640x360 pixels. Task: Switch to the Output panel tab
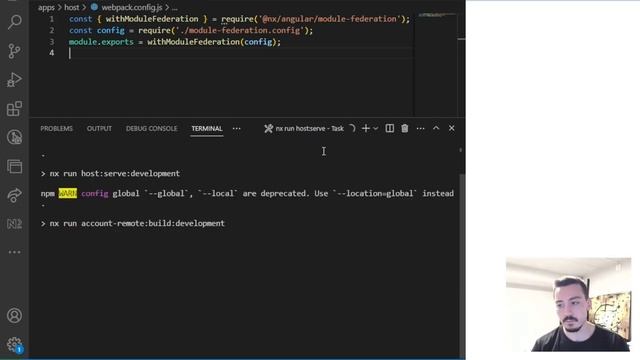[99, 129]
